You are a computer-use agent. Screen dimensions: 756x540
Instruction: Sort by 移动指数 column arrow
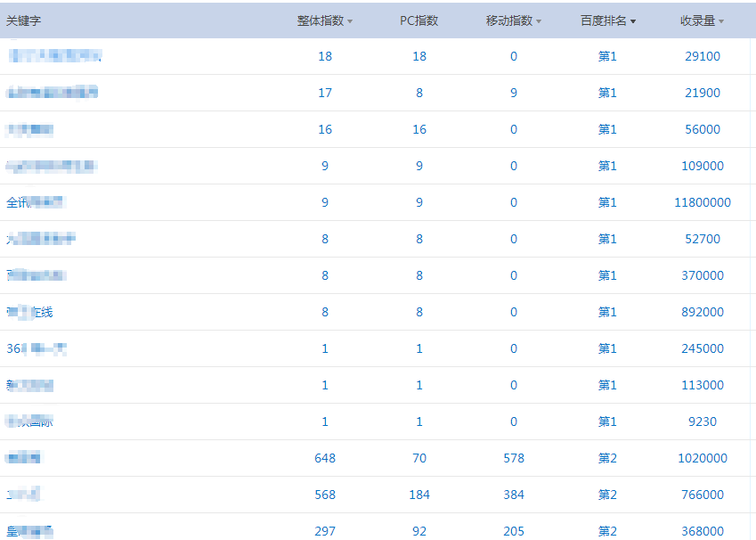pos(539,21)
